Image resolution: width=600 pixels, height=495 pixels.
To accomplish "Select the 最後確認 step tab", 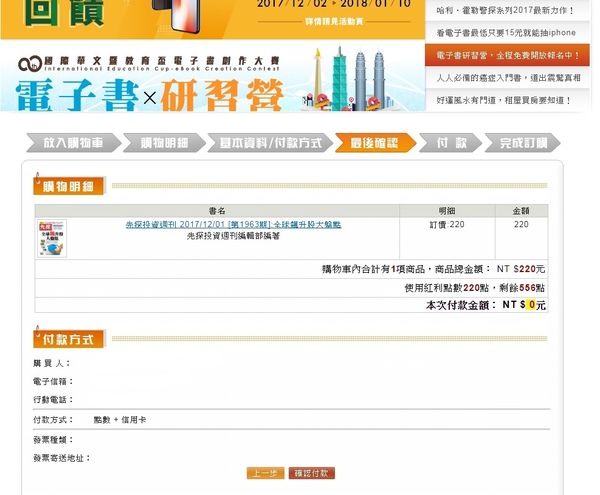I will 374,143.
